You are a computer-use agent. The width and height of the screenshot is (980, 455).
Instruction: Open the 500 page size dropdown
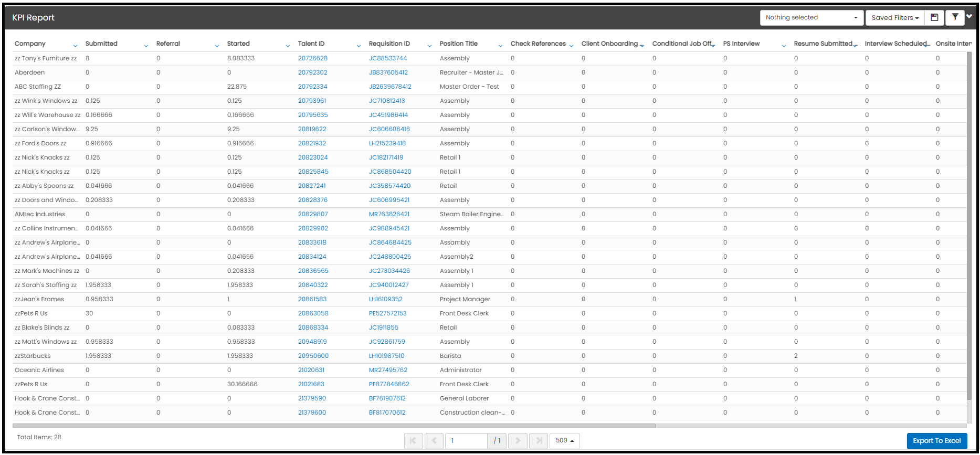click(564, 440)
